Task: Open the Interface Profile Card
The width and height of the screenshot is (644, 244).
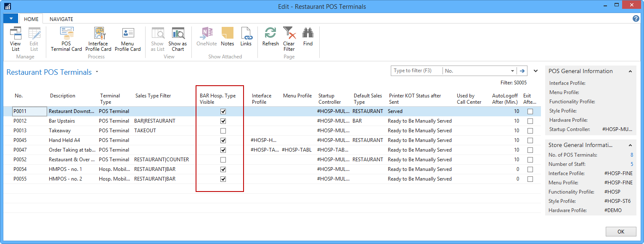Action: coord(100,39)
